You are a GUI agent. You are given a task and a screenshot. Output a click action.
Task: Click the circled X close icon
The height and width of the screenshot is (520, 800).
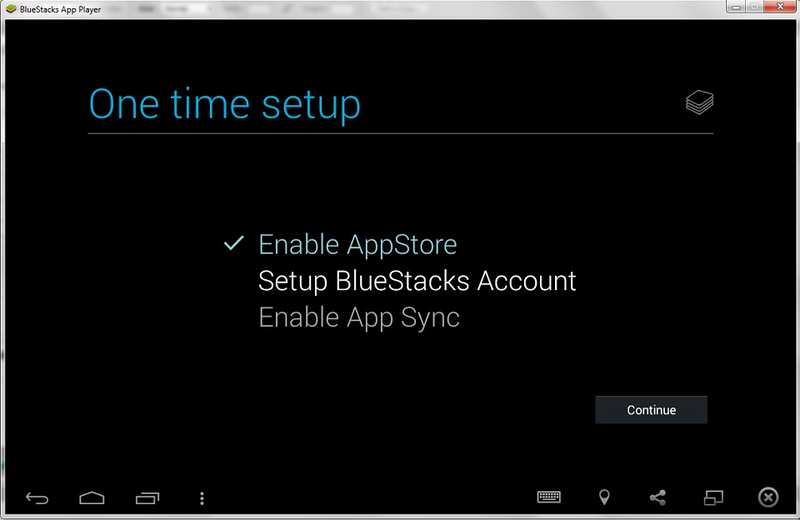pyautogui.click(x=768, y=497)
